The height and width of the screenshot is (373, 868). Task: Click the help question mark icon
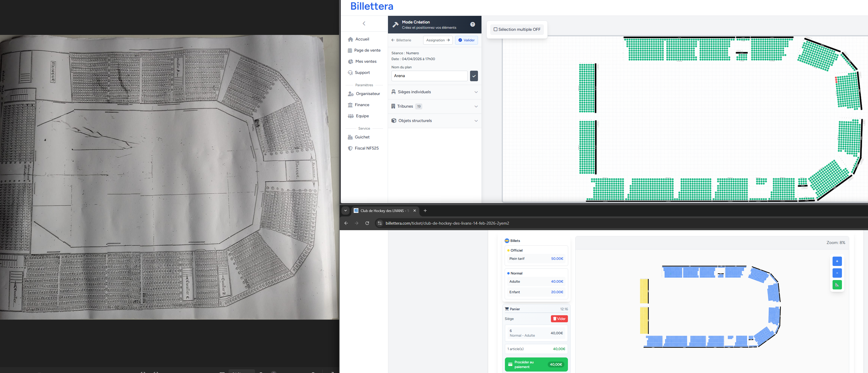click(472, 24)
